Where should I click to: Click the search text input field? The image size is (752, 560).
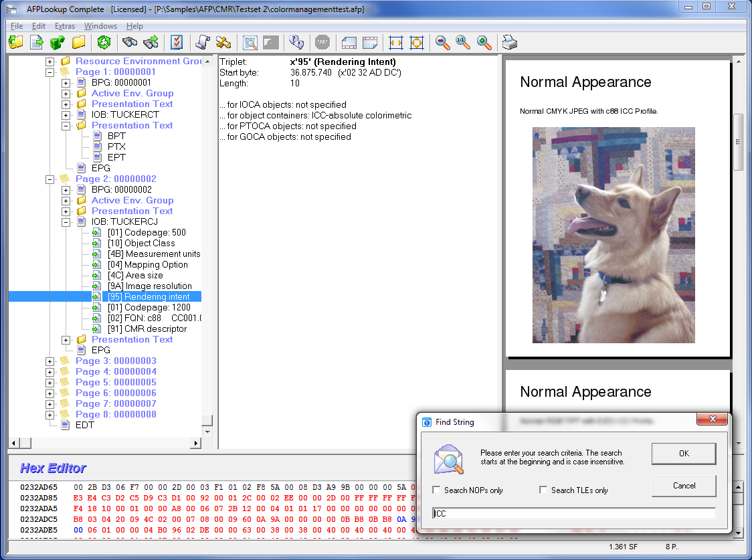tap(573, 513)
